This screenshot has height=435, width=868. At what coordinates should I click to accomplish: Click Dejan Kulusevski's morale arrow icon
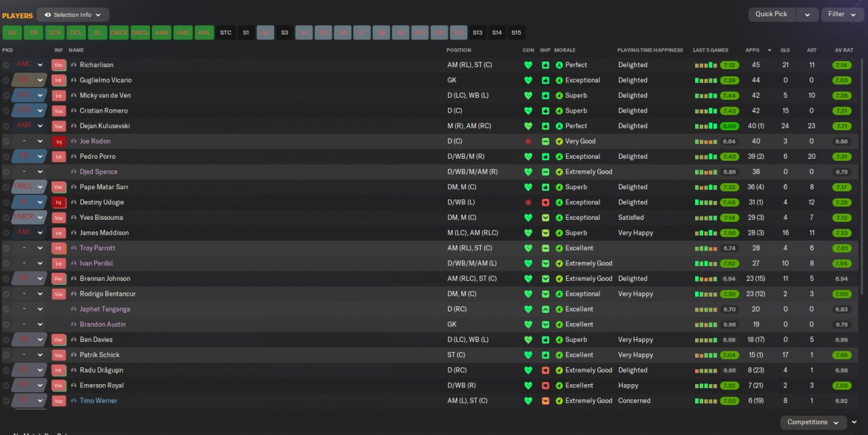(559, 126)
